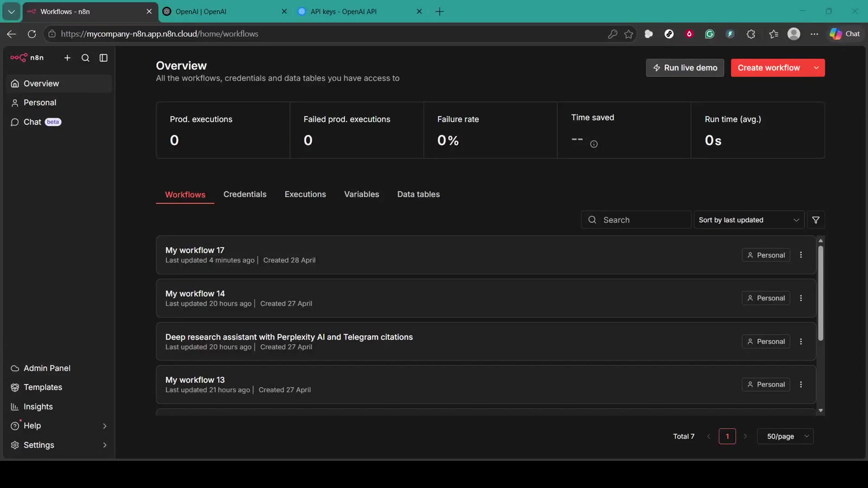
Task: Open actions menu for My workflow 13
Action: (801, 384)
